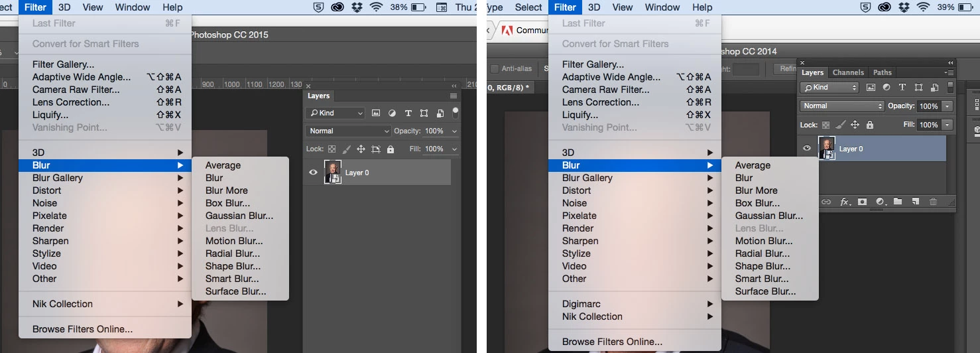The image size is (980, 353).
Task: Hide Layer 0 eye icon in CC 2015 panel
Action: [314, 173]
